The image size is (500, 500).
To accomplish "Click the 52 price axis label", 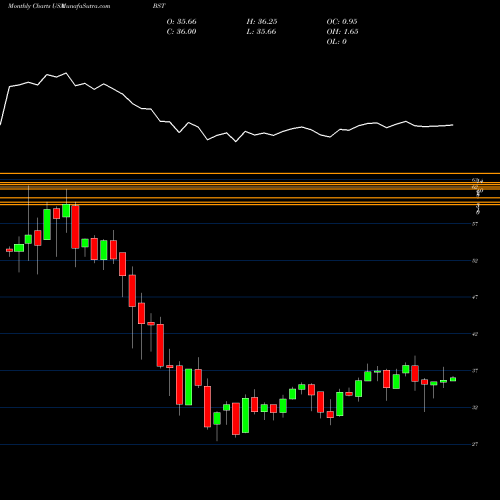I will coord(475,261).
